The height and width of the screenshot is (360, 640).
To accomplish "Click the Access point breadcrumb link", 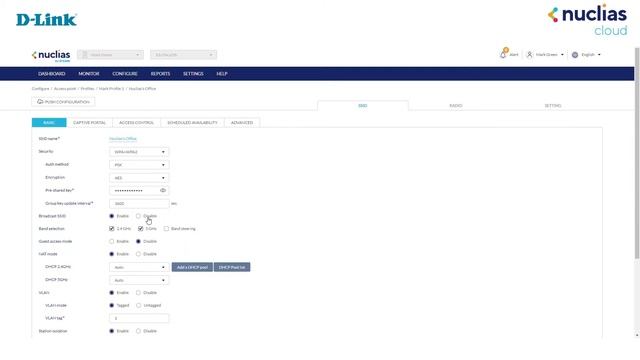I will point(65,89).
